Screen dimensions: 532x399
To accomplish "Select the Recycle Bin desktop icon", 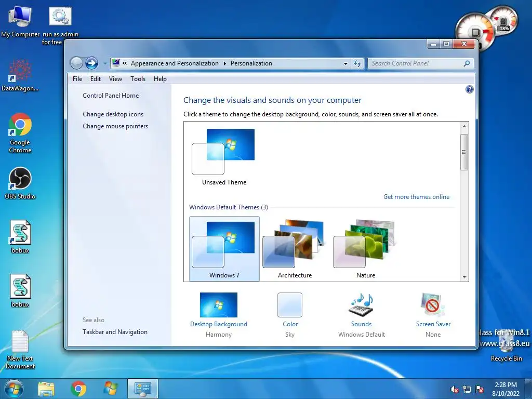I will pyautogui.click(x=506, y=344).
